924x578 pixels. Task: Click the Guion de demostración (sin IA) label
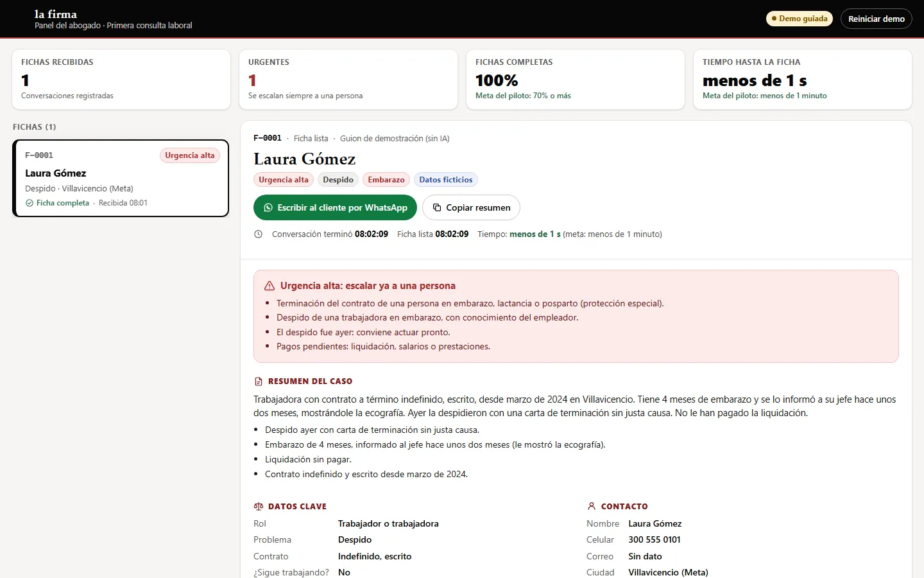point(395,139)
